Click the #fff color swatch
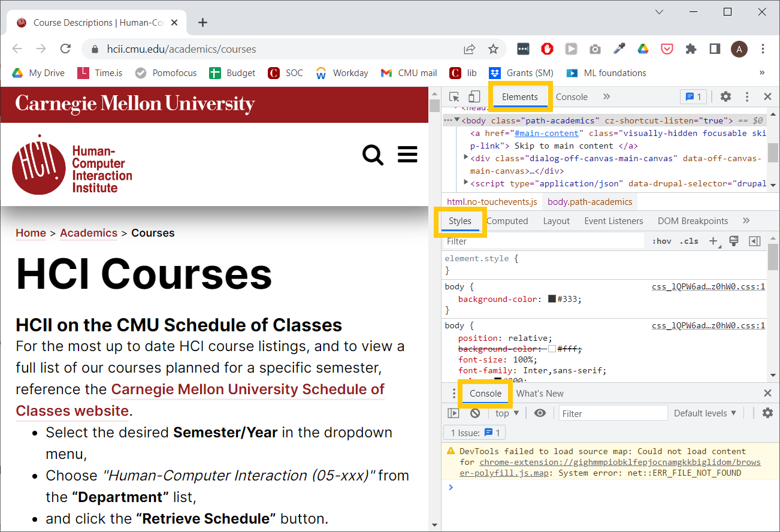Viewport: 780px width, 532px height. 552,349
